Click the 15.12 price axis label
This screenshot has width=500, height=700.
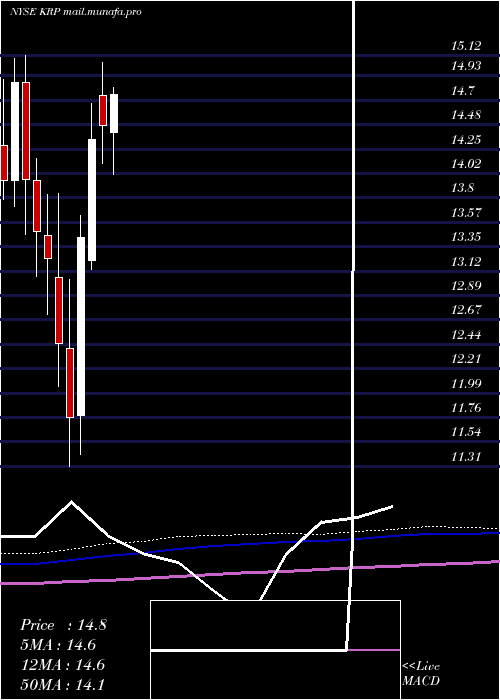tap(466, 46)
